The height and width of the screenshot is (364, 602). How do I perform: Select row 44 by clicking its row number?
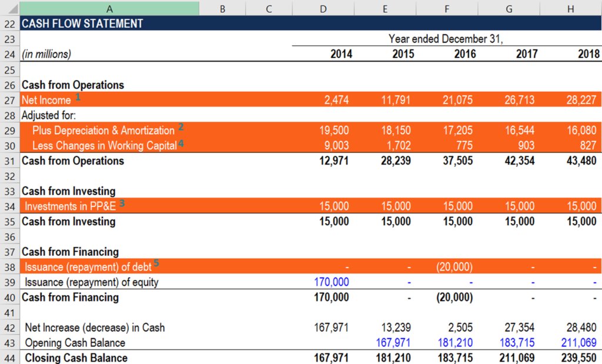coord(9,358)
